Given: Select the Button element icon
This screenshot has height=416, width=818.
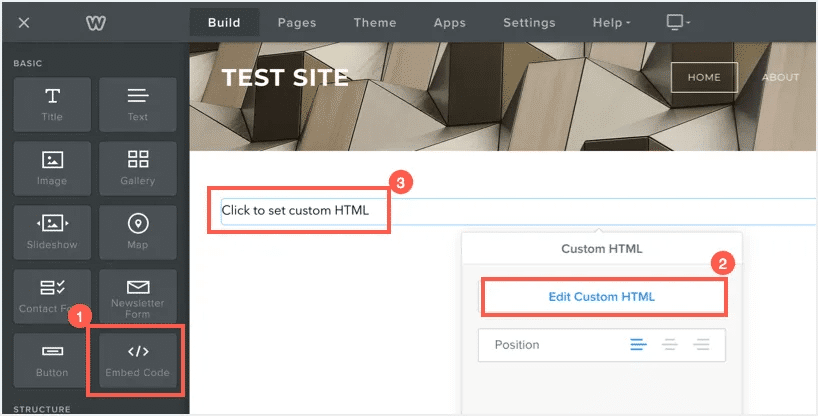Looking at the screenshot, I should [52, 360].
